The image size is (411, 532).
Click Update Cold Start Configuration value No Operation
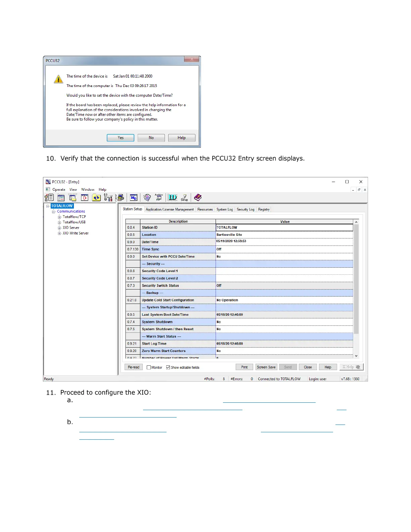click(284, 300)
